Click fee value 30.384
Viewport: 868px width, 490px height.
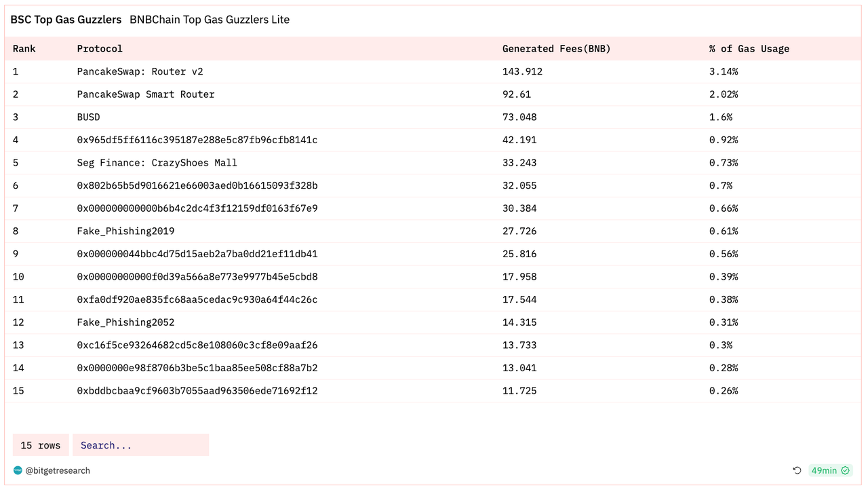pyautogui.click(x=519, y=208)
